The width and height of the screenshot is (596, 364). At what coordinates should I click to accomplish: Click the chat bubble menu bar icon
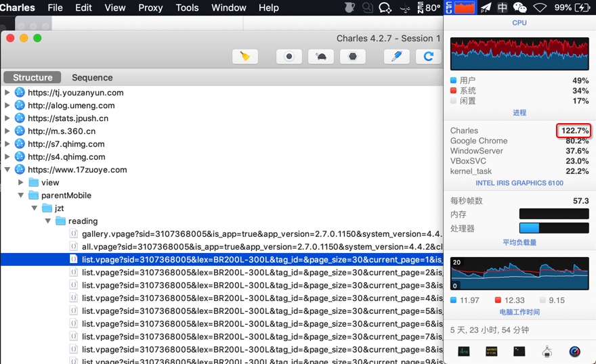385,7
